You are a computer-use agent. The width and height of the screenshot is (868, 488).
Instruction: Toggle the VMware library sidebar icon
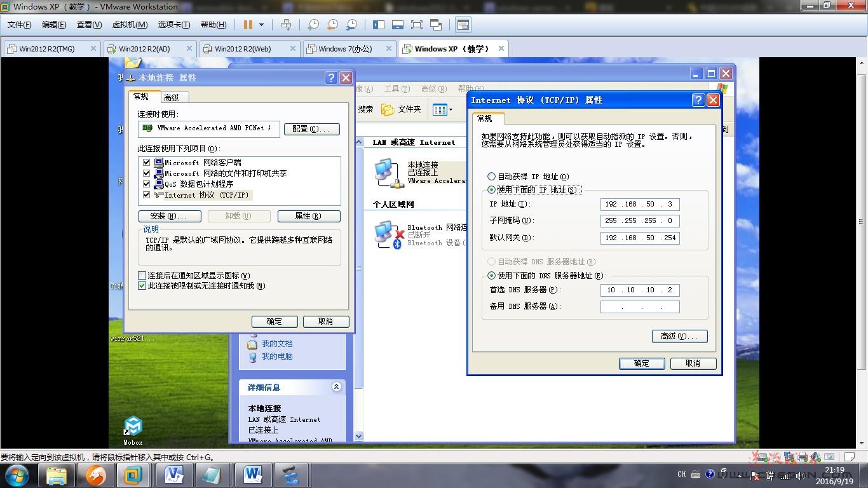(x=379, y=25)
